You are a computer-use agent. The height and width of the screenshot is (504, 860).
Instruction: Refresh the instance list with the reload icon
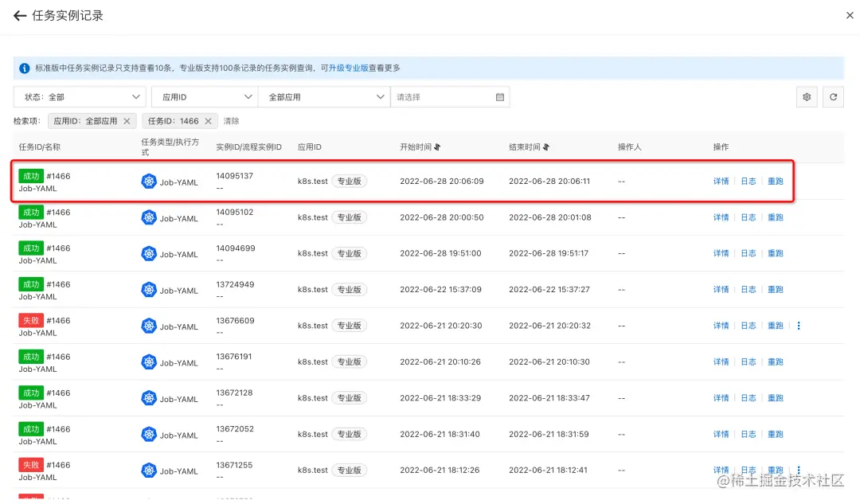[833, 97]
